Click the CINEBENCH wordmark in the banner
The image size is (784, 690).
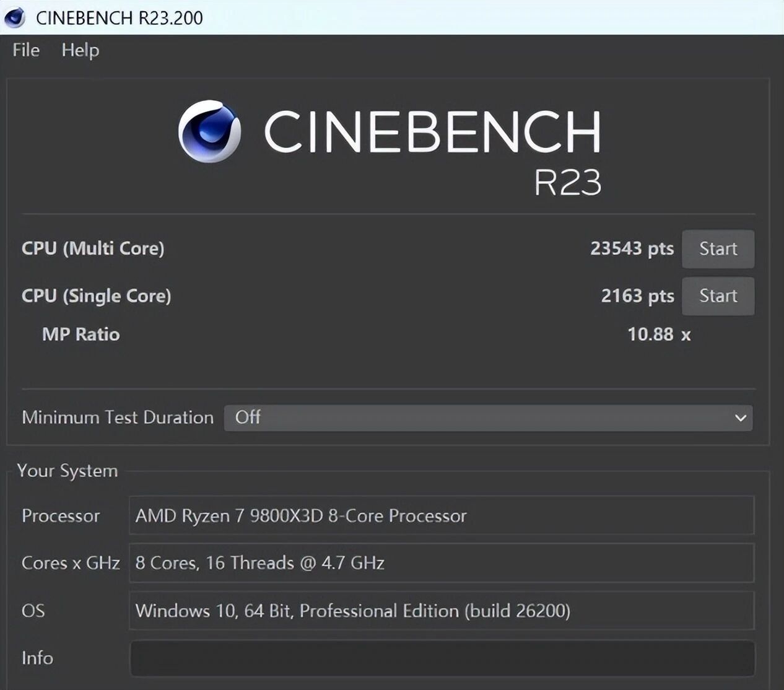pos(432,131)
